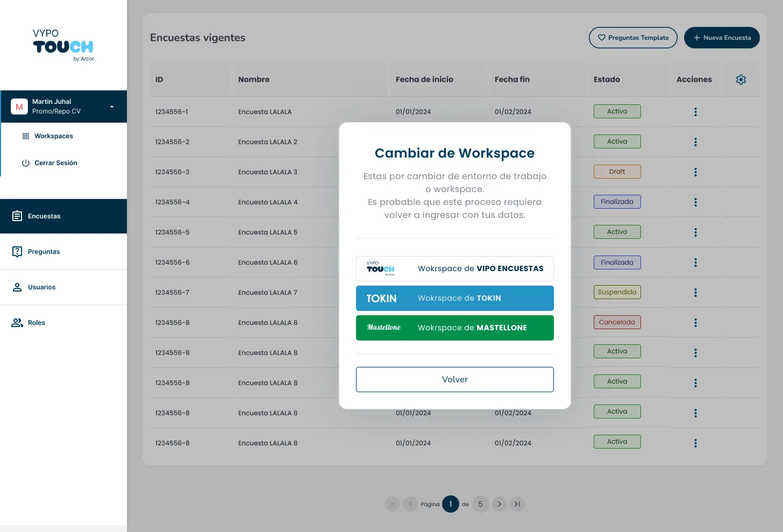Click the Roles people icon

tap(17, 323)
